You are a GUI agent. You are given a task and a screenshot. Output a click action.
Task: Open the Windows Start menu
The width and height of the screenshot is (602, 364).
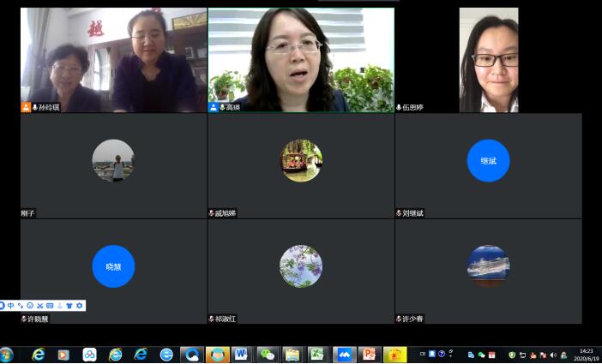8,355
